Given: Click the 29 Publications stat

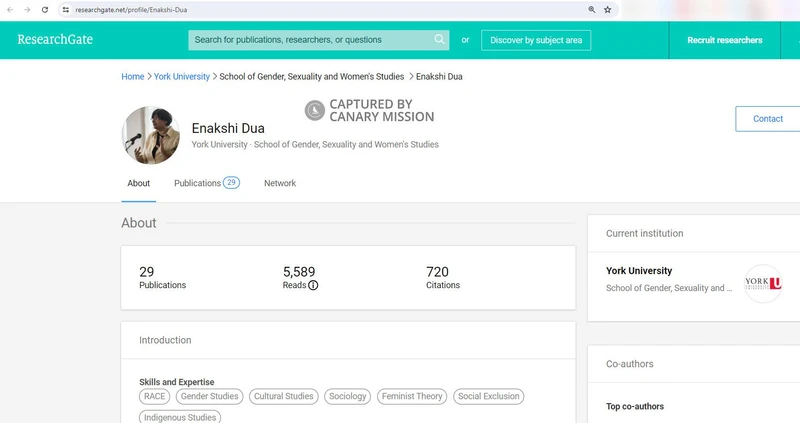Looking at the screenshot, I should (x=162, y=278).
